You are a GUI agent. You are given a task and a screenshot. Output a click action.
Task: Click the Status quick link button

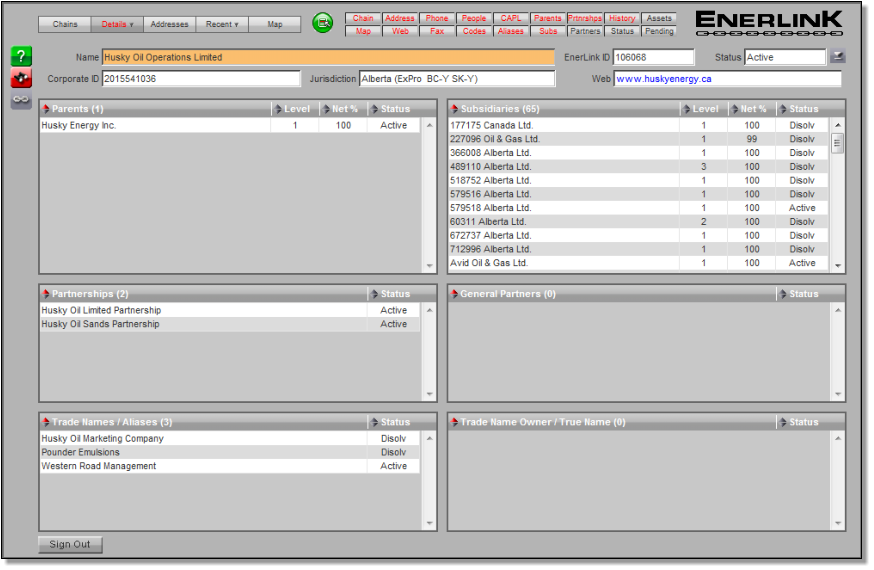coord(622,31)
